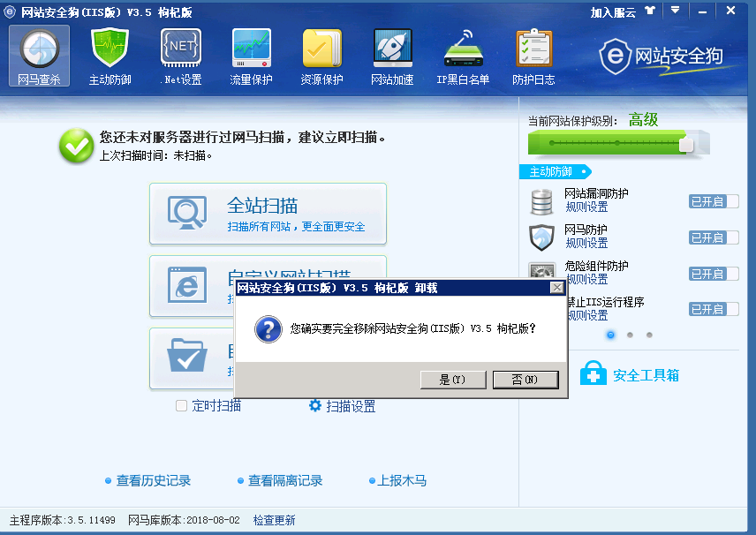Open the 资源保护 folder section

[321, 56]
